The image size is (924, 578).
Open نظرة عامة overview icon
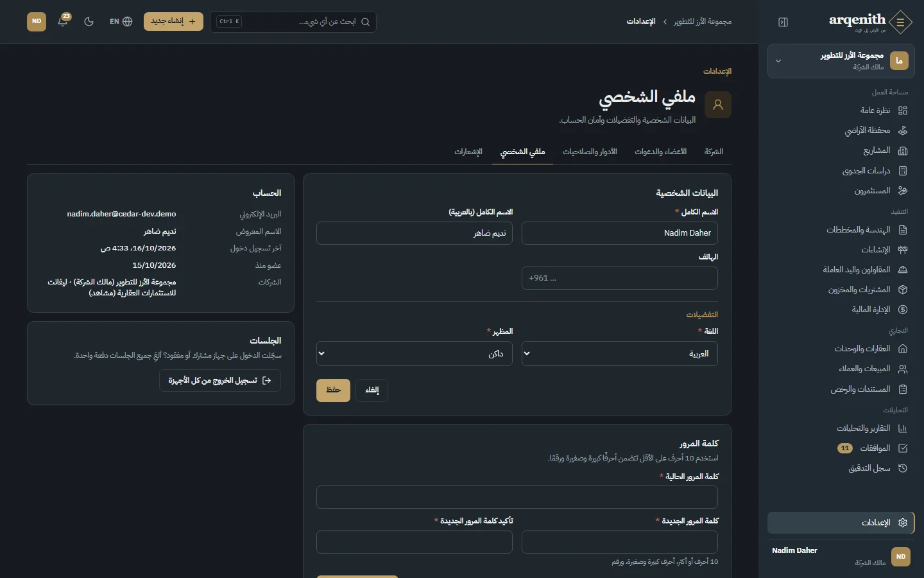coord(903,110)
